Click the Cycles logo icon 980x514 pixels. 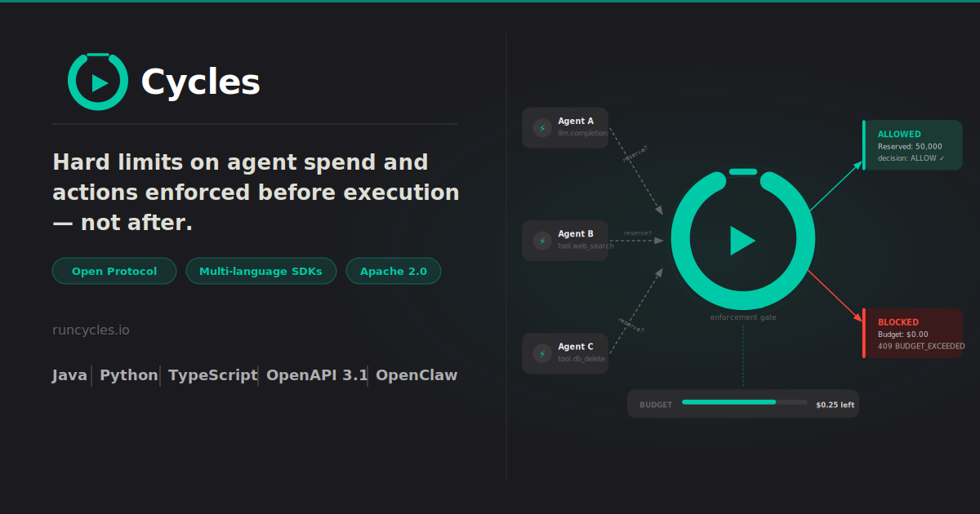(98, 82)
